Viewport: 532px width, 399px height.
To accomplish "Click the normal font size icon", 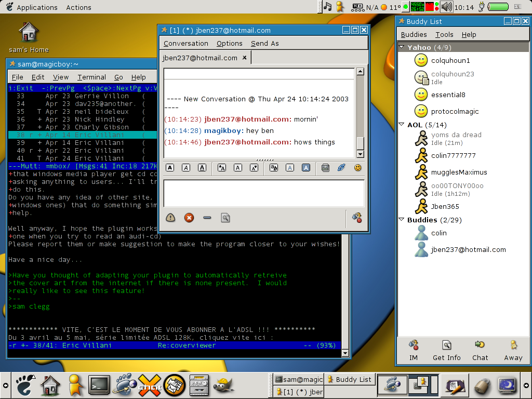I will click(x=238, y=168).
